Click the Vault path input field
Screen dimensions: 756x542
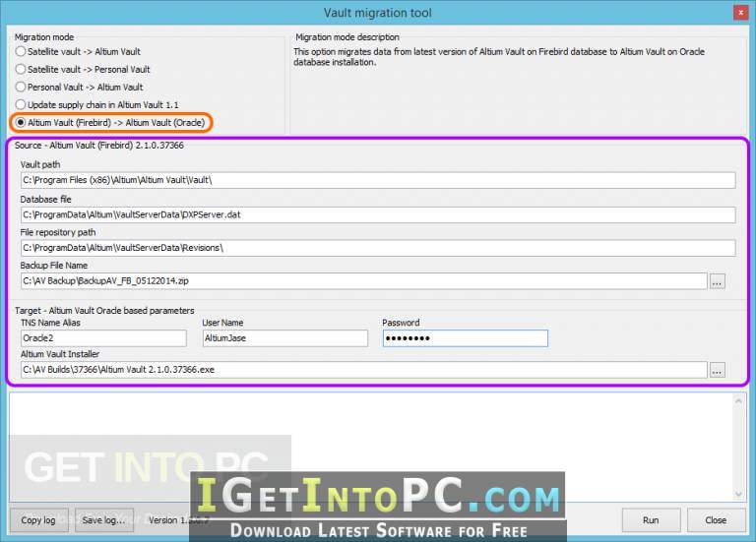(x=378, y=180)
